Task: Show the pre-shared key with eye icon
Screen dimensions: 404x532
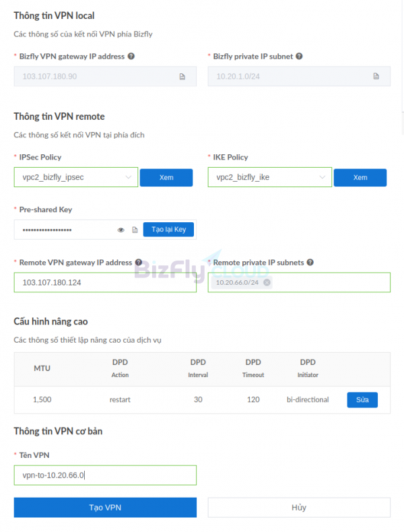Action: point(121,230)
